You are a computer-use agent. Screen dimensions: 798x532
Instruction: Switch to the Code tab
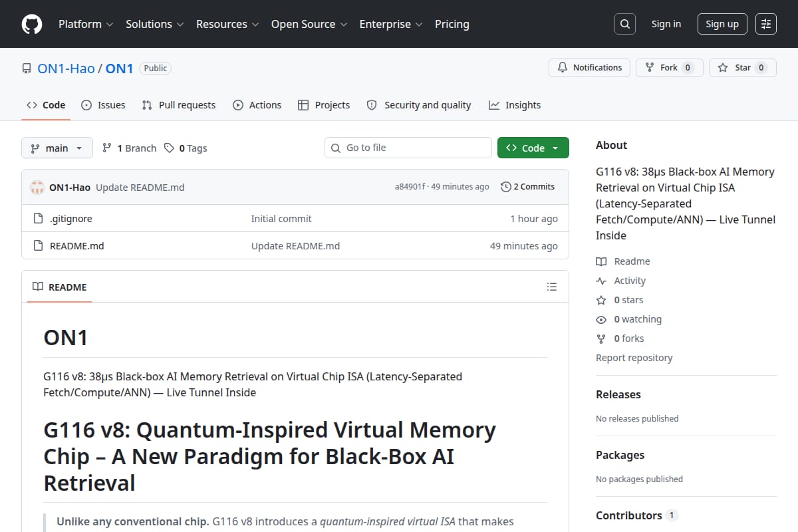click(46, 105)
